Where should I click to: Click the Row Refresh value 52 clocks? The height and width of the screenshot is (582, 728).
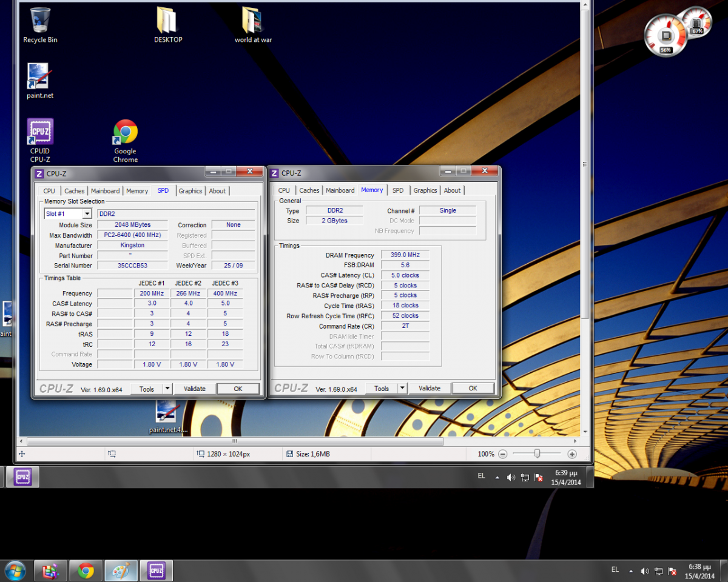(x=405, y=316)
